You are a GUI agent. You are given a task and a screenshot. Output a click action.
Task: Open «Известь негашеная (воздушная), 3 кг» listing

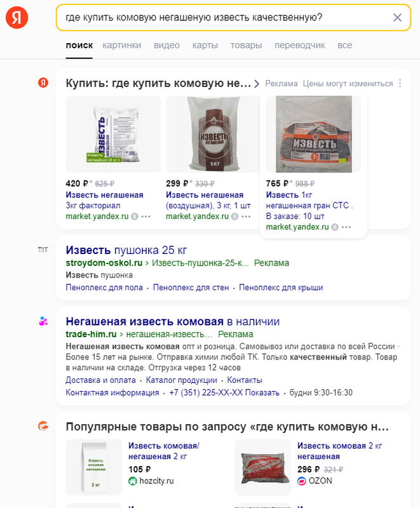tap(208, 200)
